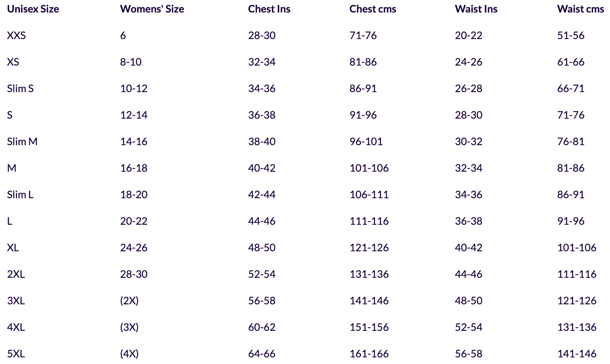Select waist inches value 20-22
Viewport: 610px width, 364px height.
(x=468, y=35)
